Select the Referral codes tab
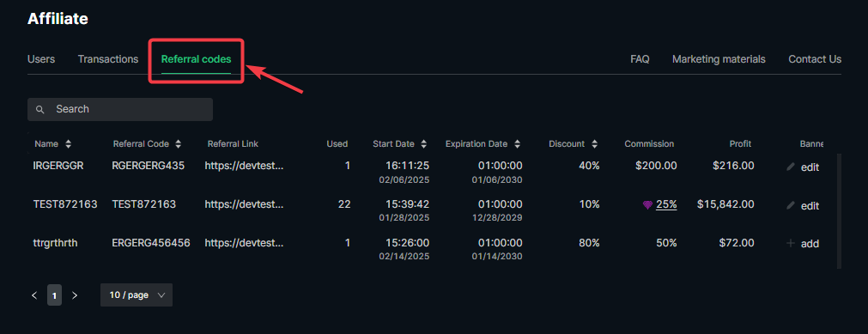The height and width of the screenshot is (334, 868). click(x=196, y=59)
